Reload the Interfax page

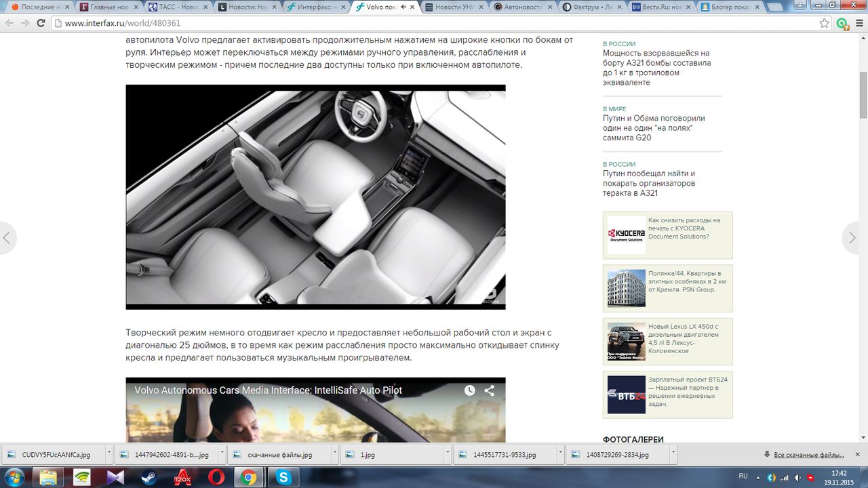pos(41,23)
